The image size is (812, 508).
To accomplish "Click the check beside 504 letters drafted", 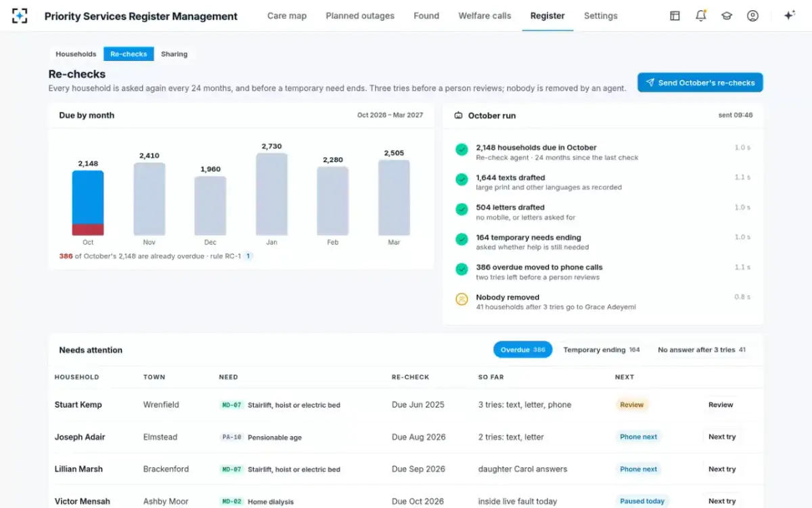I will coord(461,209).
